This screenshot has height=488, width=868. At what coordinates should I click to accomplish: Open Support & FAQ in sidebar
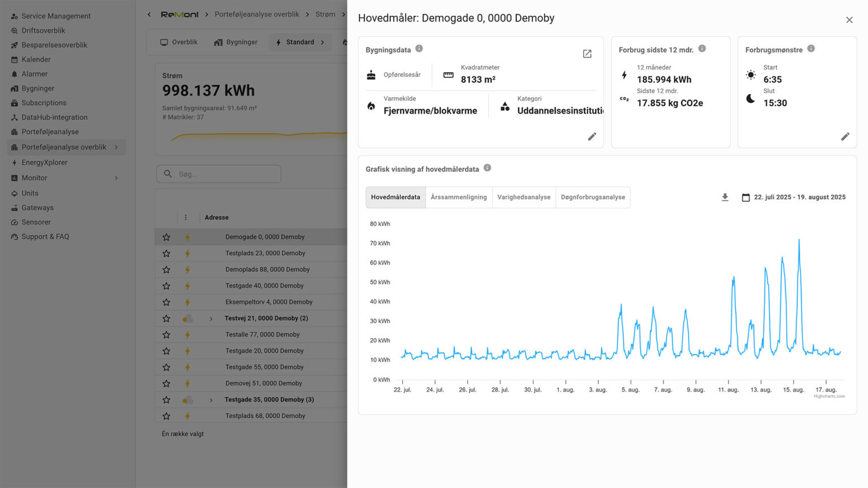(45, 237)
